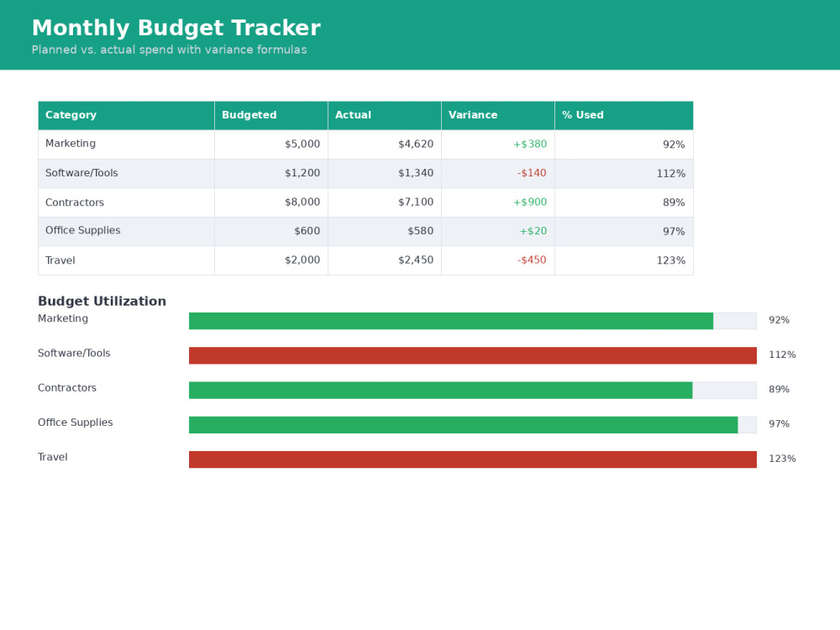Click Contractors actual value $7,100
This screenshot has width=840, height=630.
385,202
